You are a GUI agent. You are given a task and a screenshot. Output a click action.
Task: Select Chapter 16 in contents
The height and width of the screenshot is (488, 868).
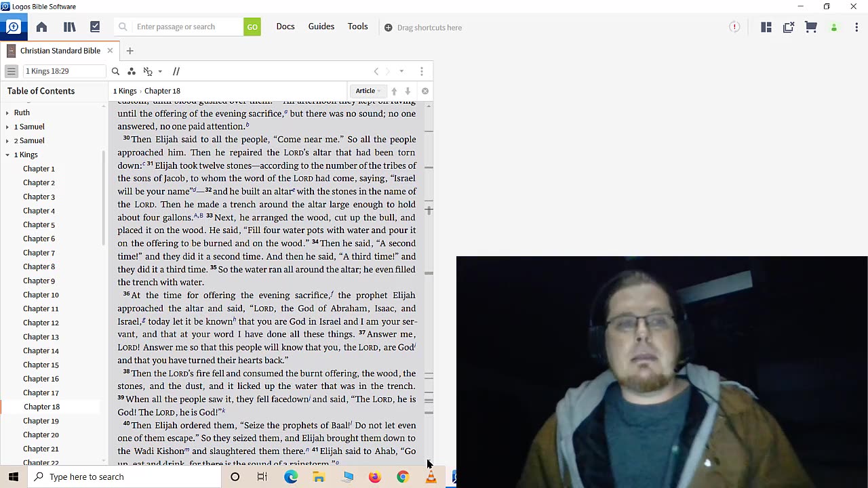pos(41,379)
